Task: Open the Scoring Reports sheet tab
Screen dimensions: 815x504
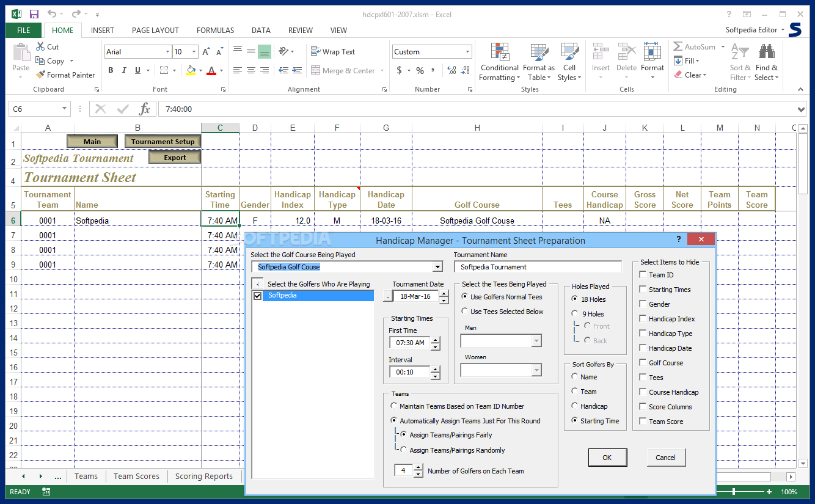Action: point(204,476)
